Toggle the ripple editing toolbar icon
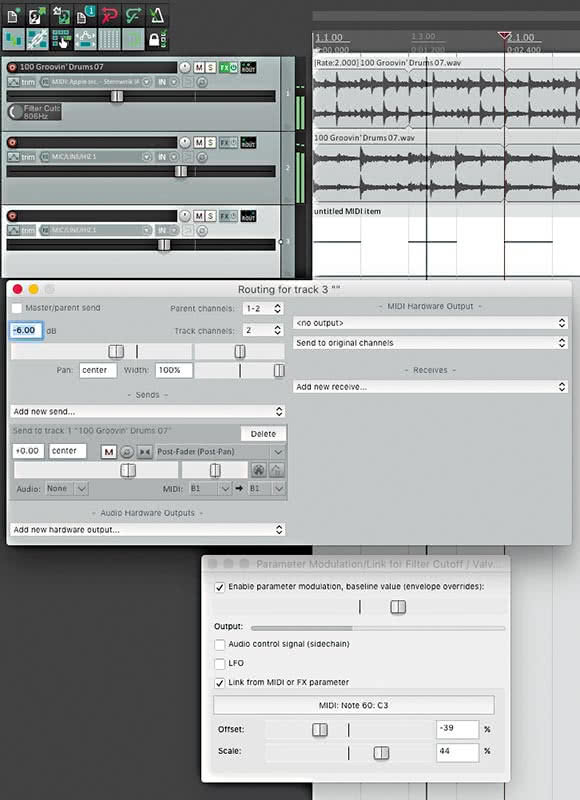The height and width of the screenshot is (800, 580). (61, 39)
